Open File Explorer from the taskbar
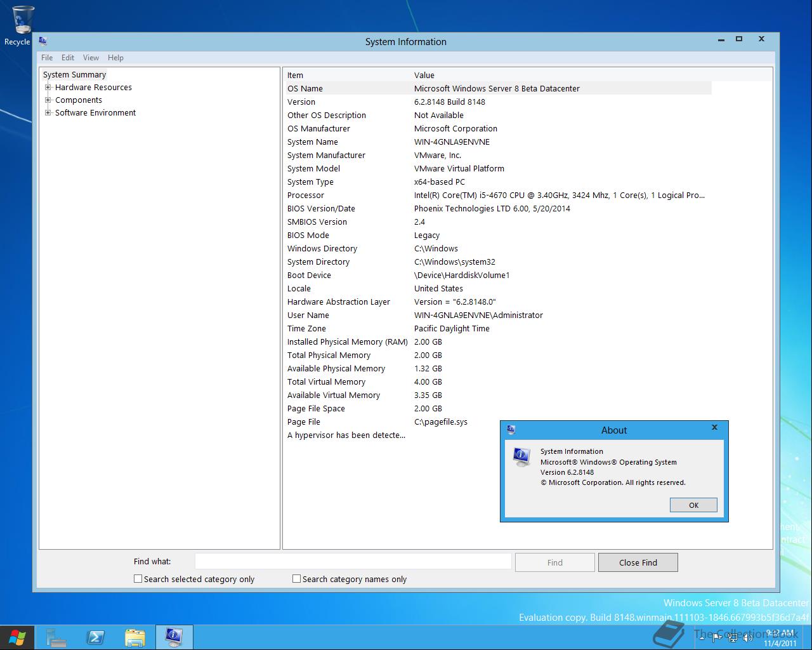This screenshot has height=650, width=812. (135, 637)
